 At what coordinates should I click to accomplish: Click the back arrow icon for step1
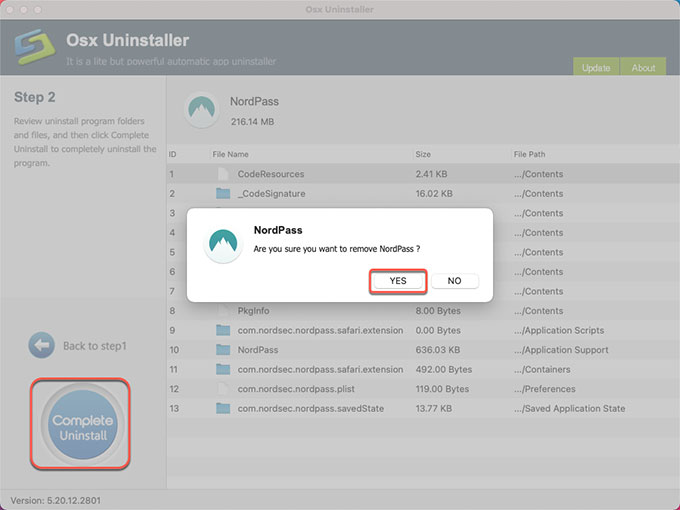41,345
